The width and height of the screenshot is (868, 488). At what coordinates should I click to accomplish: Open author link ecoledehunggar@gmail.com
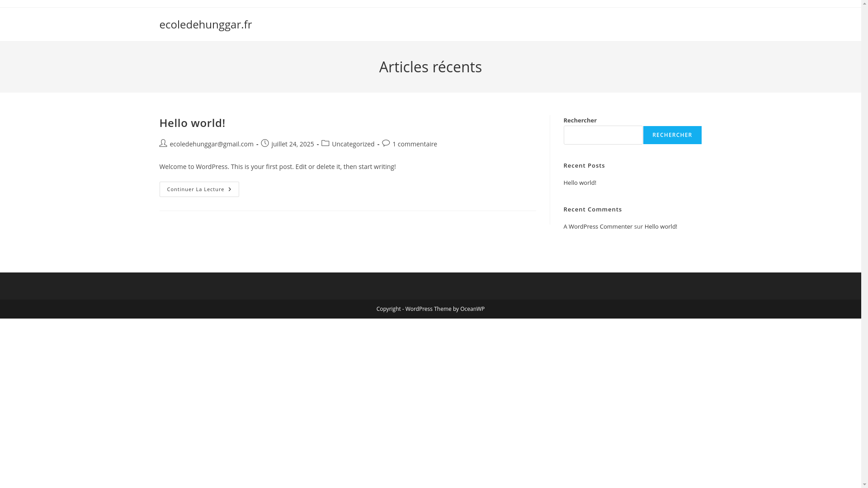pos(212,144)
